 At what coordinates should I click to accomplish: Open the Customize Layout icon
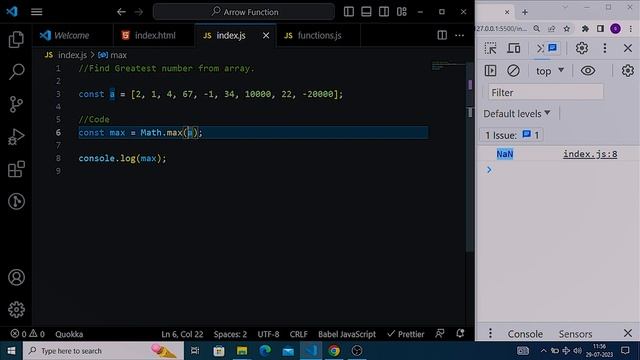[x=402, y=11]
